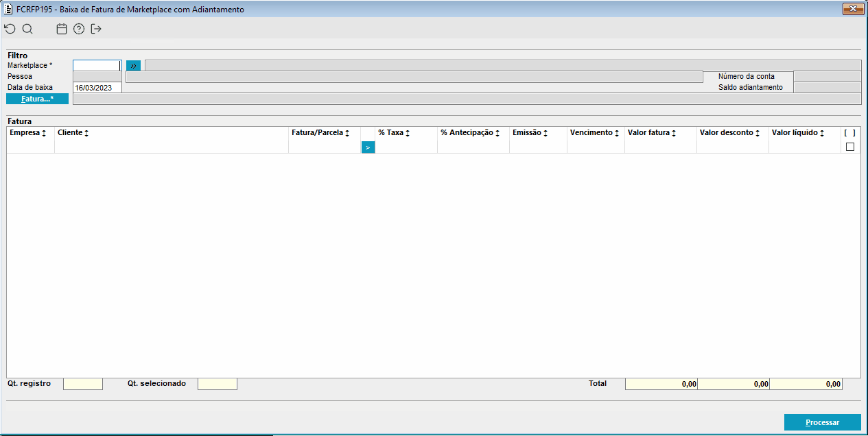Click the Número da conta field
Screen dimensions: 868x436
827,77
